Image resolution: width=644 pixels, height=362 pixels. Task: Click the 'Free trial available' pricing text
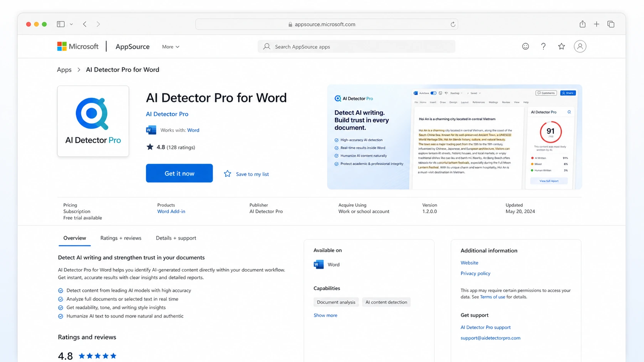pyautogui.click(x=83, y=218)
